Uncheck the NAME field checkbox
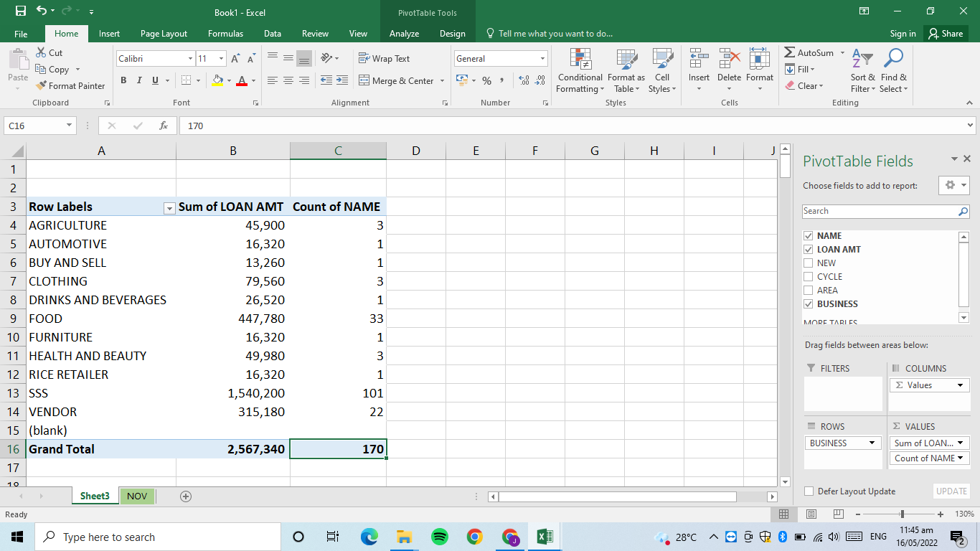The height and width of the screenshot is (551, 980). coord(809,235)
